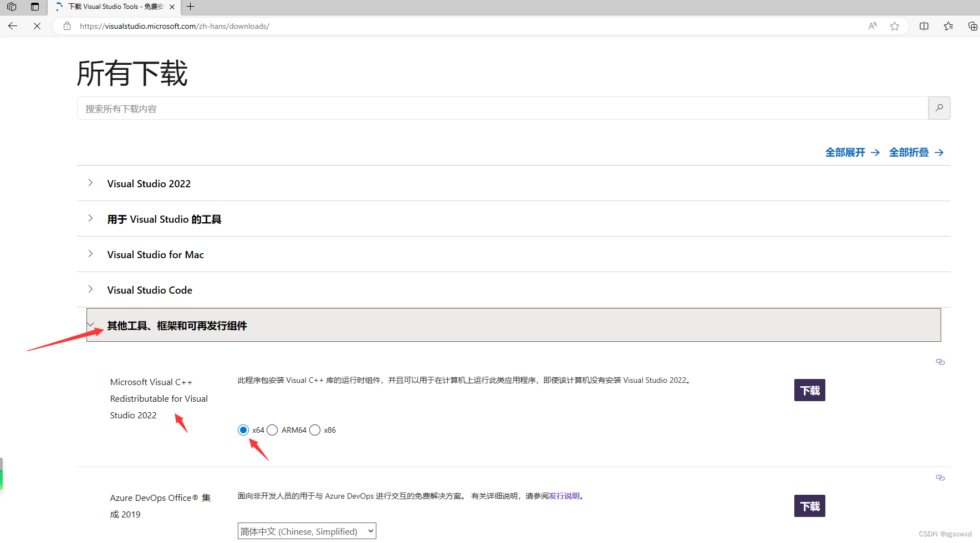The width and height of the screenshot is (980, 543).
Task: Click the address bar URL
Action: pos(174,26)
